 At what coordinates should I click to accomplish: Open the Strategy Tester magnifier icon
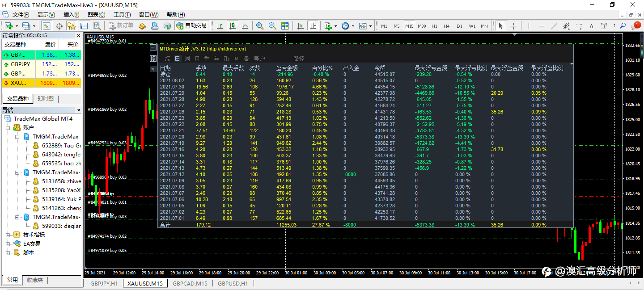point(97,26)
